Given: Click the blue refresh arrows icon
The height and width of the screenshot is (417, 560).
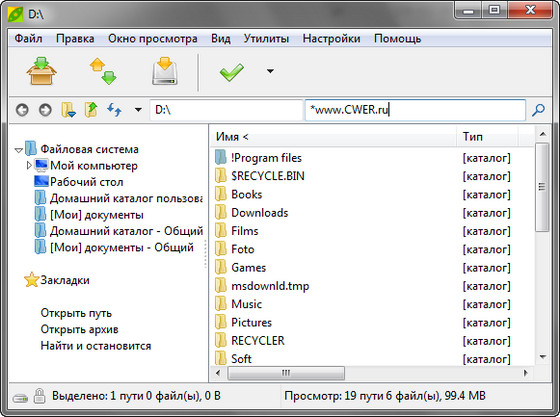Looking at the screenshot, I should pyautogui.click(x=114, y=110).
